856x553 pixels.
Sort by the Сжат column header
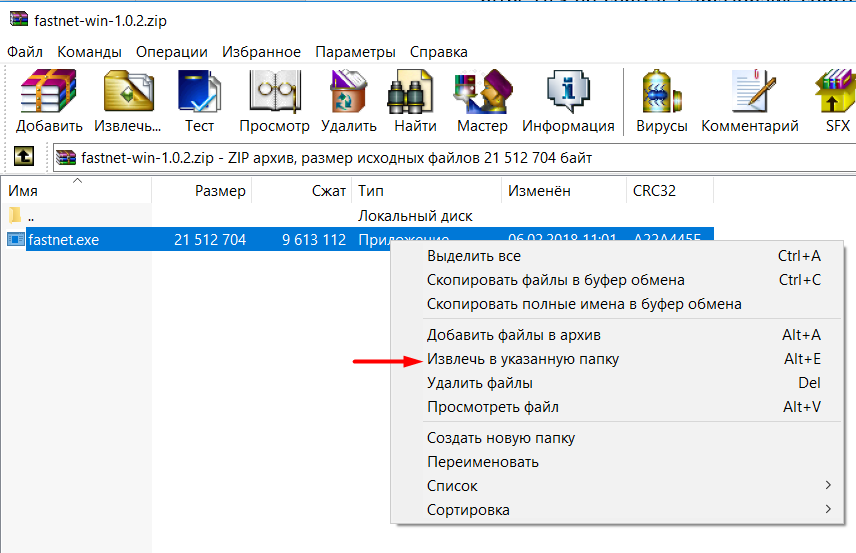[x=301, y=191]
